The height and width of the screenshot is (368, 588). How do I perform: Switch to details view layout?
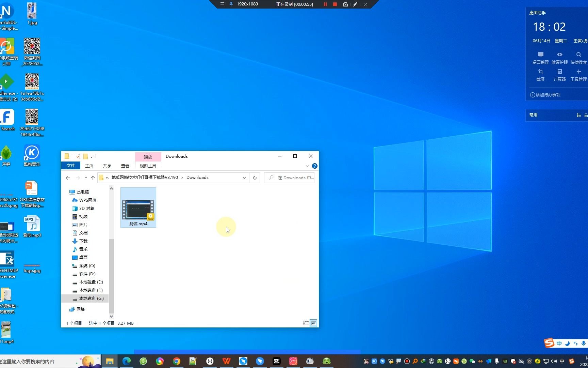tap(306, 323)
